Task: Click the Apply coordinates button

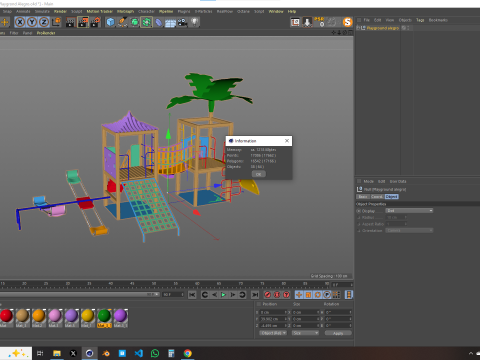Action: click(x=338, y=333)
